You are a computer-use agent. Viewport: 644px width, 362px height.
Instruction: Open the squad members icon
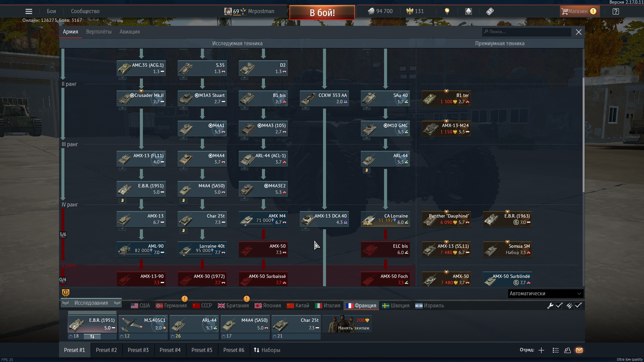pos(568,350)
